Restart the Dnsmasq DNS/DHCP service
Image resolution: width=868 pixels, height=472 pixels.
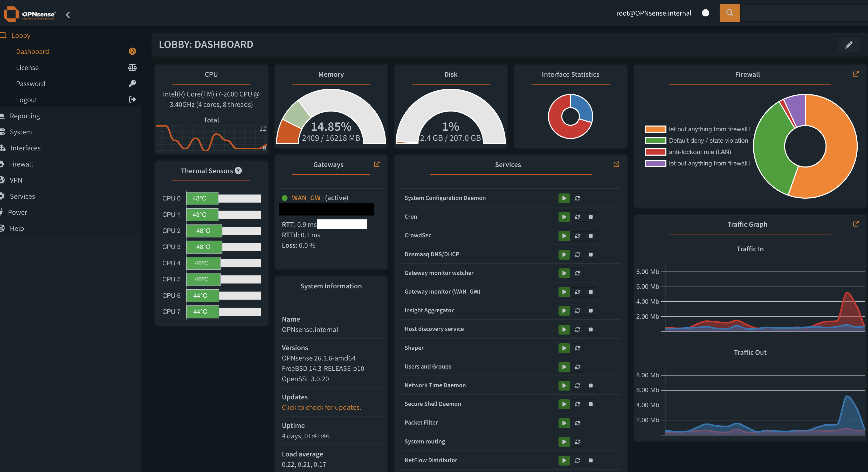tap(577, 254)
